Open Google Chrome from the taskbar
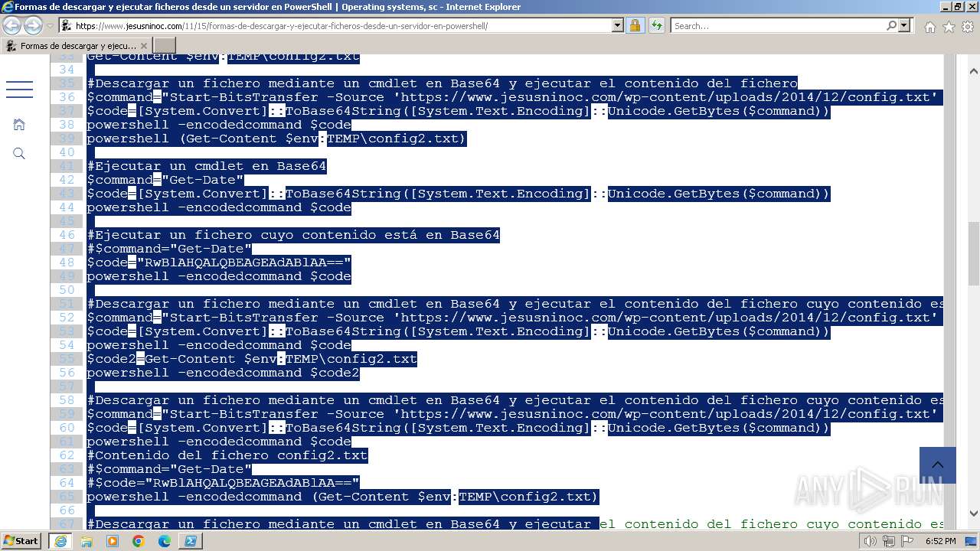The height and width of the screenshot is (551, 980). pyautogui.click(x=139, y=541)
